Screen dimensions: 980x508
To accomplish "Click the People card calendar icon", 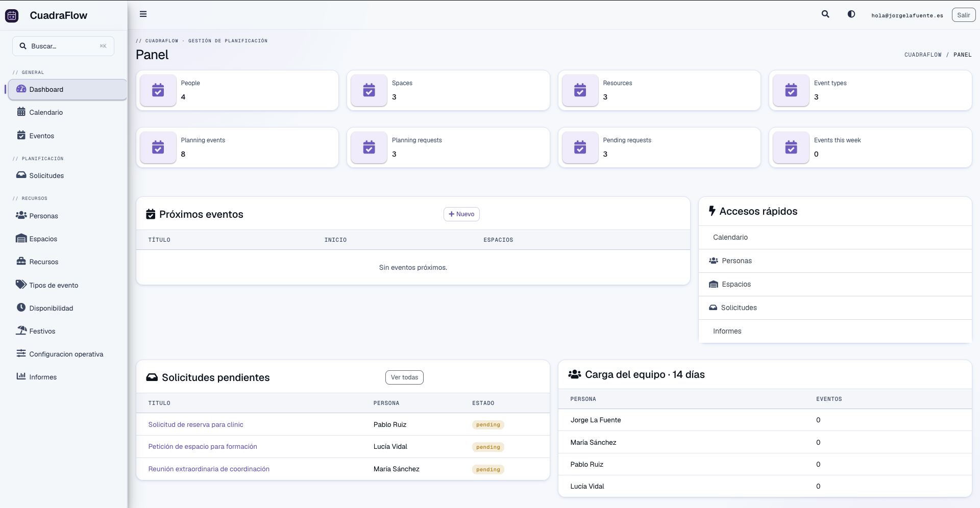I will click(158, 90).
